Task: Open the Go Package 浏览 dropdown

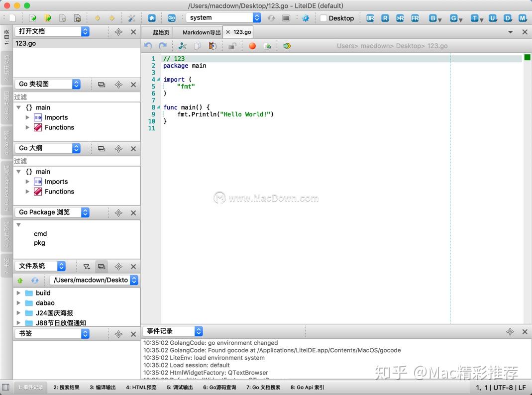Action: click(x=53, y=212)
